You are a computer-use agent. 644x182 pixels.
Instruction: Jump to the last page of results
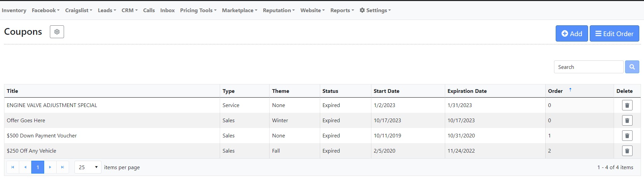pyautogui.click(x=62, y=167)
